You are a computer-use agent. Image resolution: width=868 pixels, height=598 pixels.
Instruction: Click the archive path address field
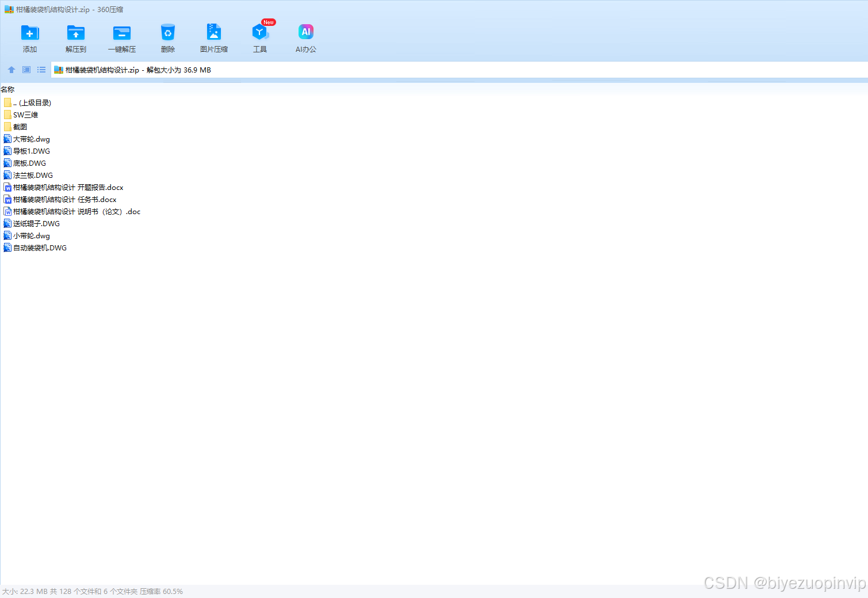[459, 70]
